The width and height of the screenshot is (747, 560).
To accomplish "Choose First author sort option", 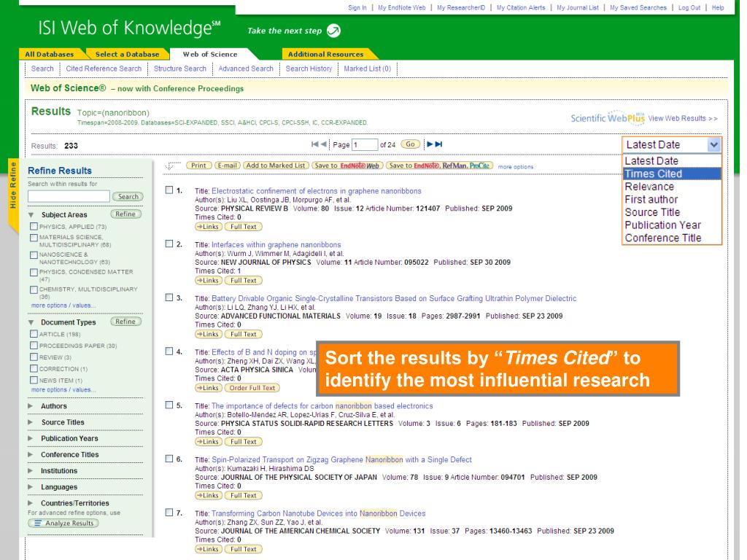I will pos(672,200).
